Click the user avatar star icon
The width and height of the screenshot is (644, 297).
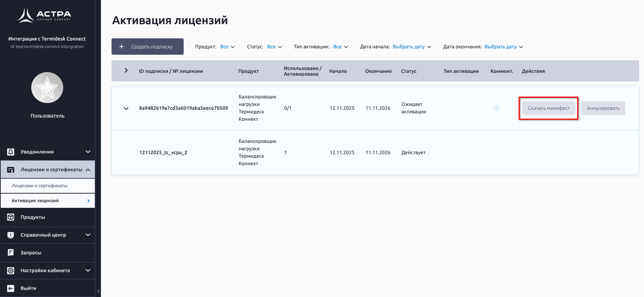pos(47,88)
